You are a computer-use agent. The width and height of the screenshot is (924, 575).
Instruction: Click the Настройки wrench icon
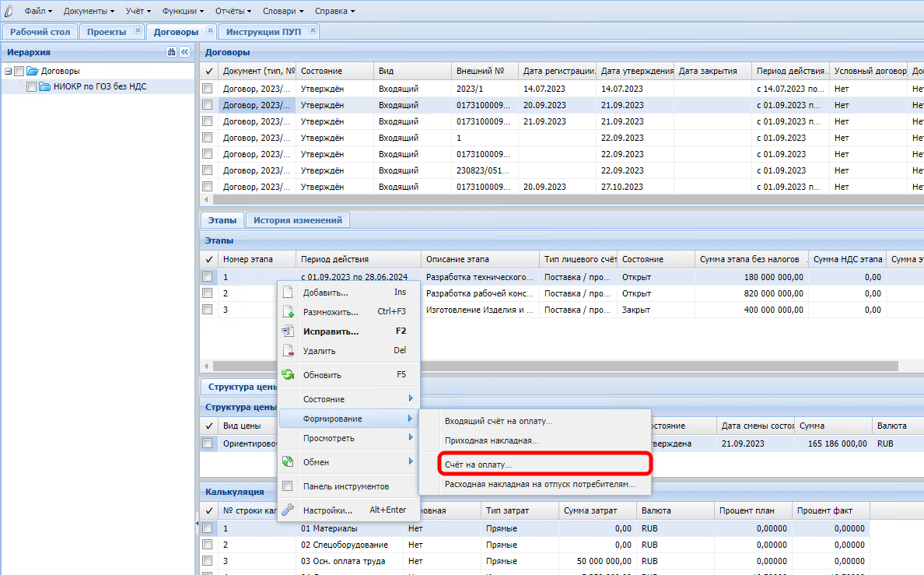pyautogui.click(x=288, y=510)
